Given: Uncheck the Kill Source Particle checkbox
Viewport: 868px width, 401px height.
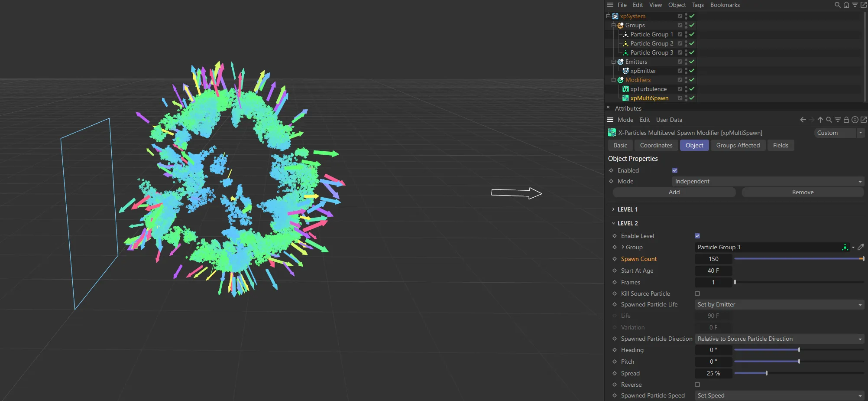Looking at the screenshot, I should coord(697,293).
